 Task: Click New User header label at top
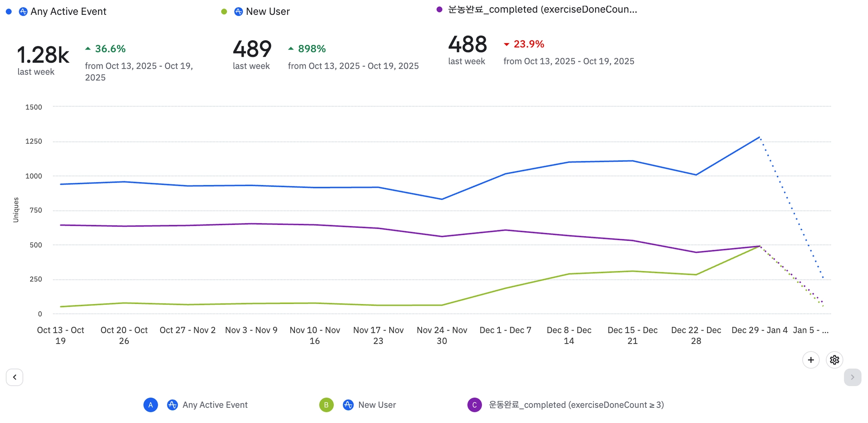click(x=268, y=11)
